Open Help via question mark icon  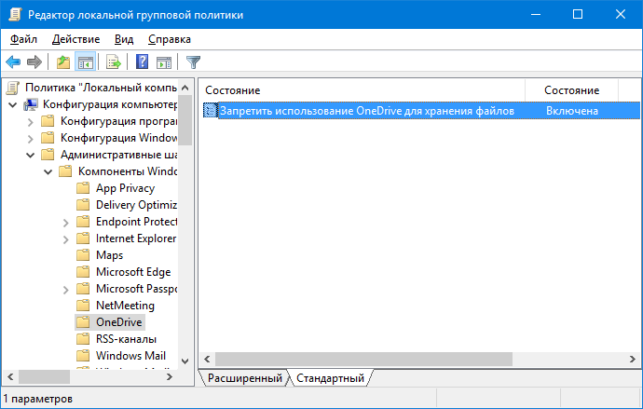point(142,62)
